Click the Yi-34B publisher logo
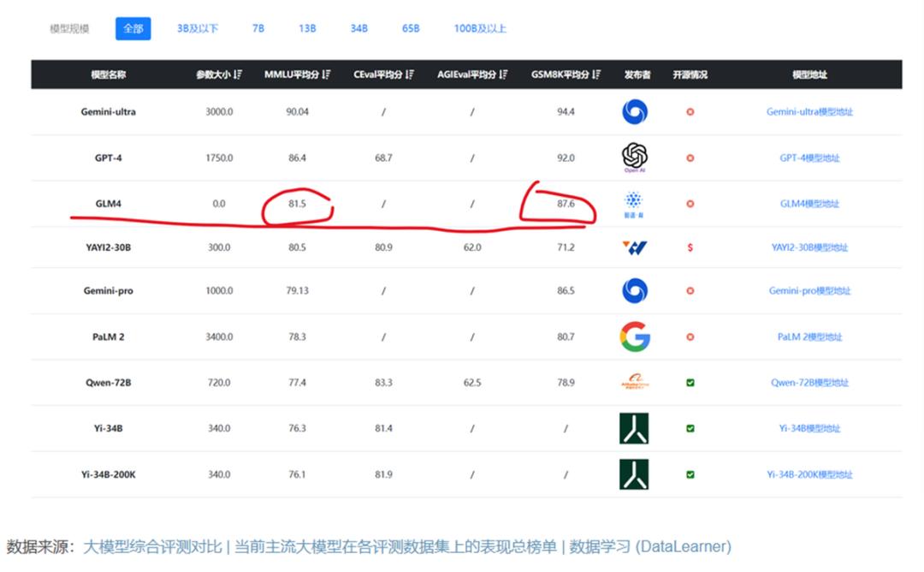Viewport: 924px width, 572px height. tap(634, 428)
